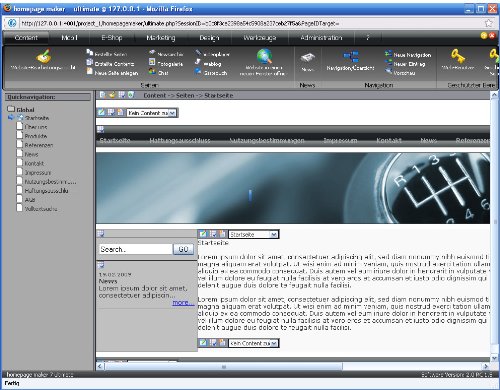Click the horizontal scrollbar thumb
Screen dimensions: 500x390
(x=224, y=366)
